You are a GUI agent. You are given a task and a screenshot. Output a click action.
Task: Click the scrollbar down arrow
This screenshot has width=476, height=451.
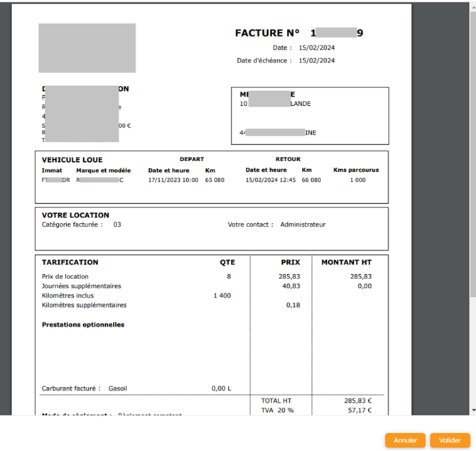pos(472,410)
